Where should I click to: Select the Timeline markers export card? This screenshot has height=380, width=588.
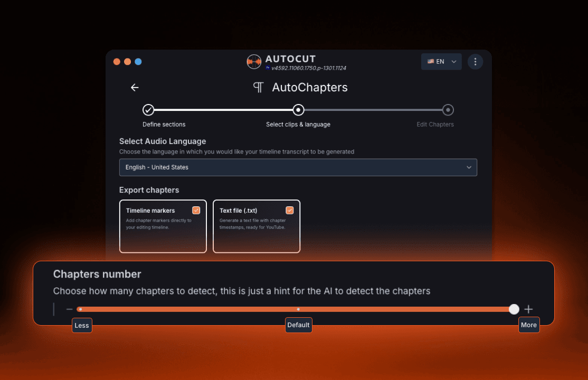click(x=163, y=232)
